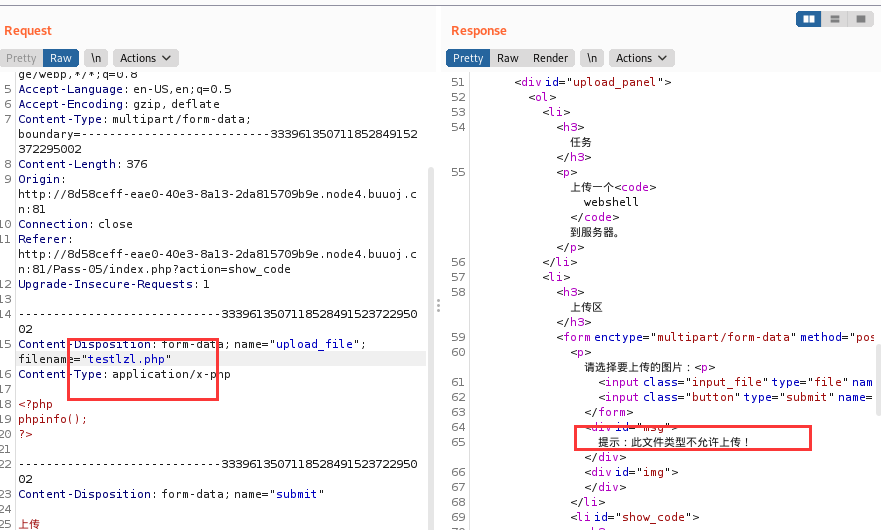
Task: Switch Response view to Raw tab
Action: click(x=507, y=58)
